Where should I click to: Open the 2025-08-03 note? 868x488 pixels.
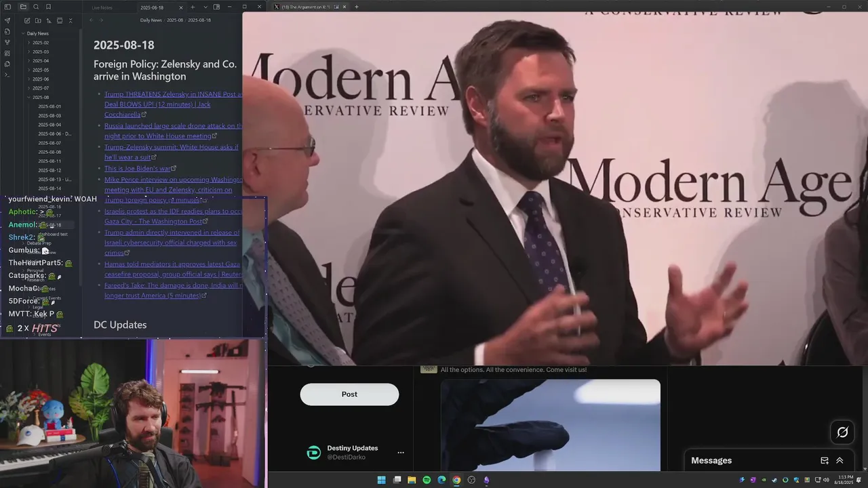click(x=50, y=116)
